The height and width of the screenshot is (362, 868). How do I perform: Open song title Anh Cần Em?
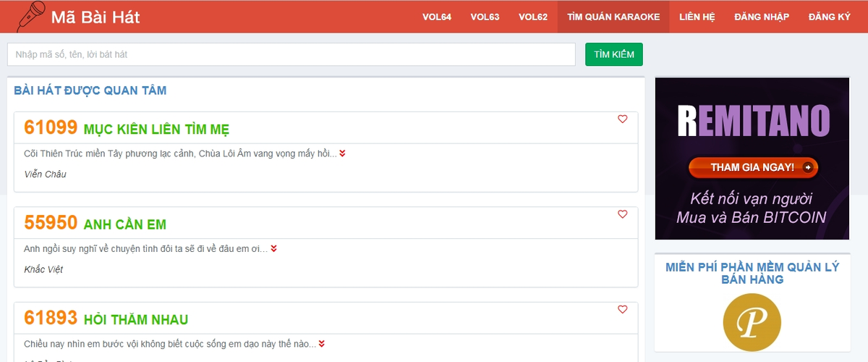point(125,224)
